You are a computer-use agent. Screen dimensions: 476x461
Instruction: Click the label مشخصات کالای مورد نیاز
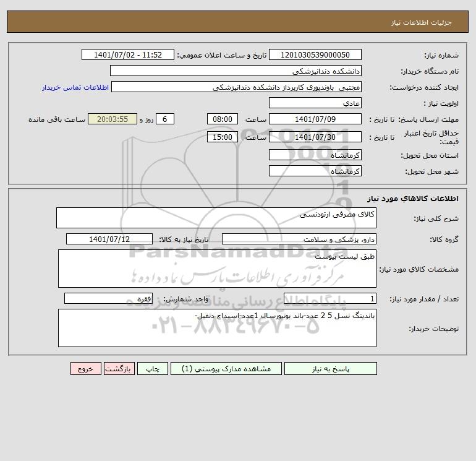coord(419,269)
